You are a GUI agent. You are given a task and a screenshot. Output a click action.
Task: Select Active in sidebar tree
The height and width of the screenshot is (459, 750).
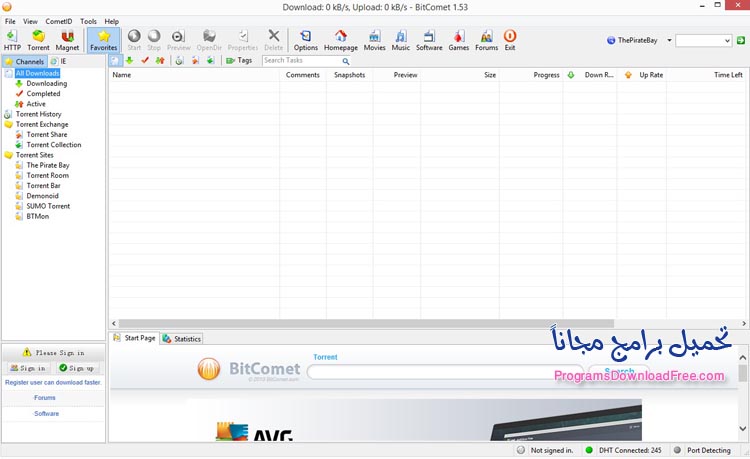coord(36,104)
